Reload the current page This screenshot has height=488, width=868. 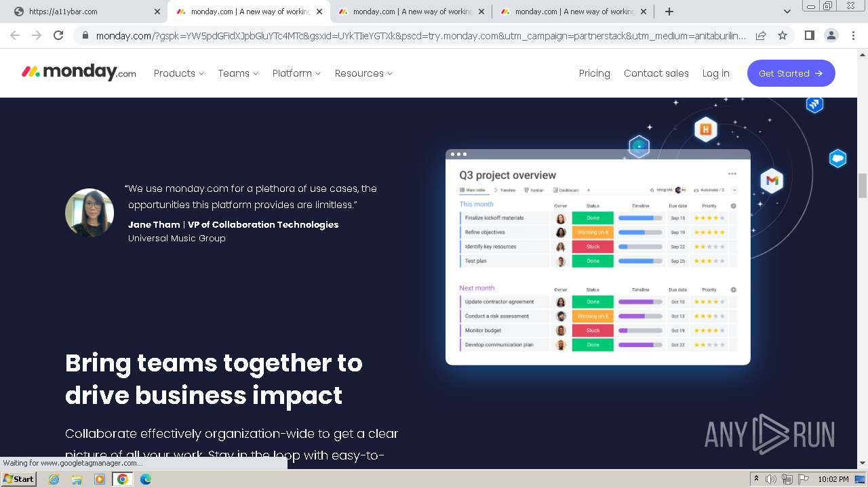pyautogui.click(x=58, y=35)
